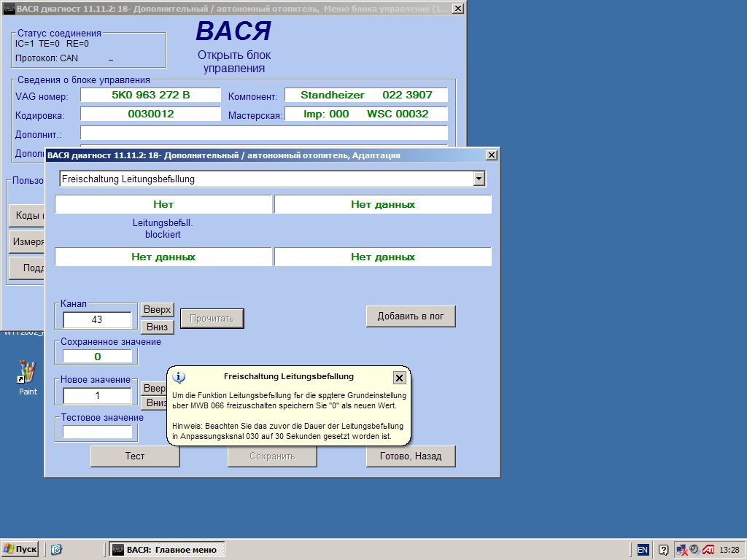Click the Internet Explorer quick launch icon
747x560 pixels.
coord(56,550)
